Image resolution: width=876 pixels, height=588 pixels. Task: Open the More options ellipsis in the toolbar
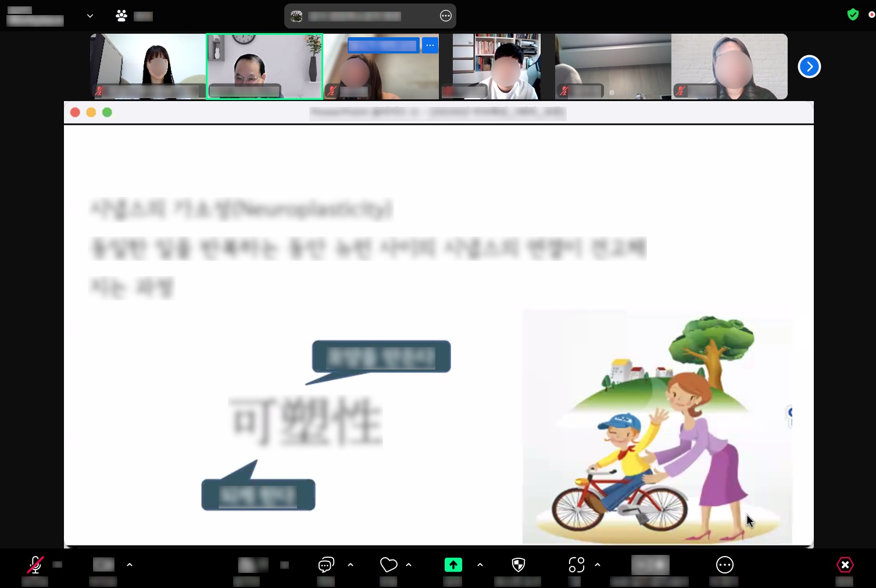(x=724, y=565)
